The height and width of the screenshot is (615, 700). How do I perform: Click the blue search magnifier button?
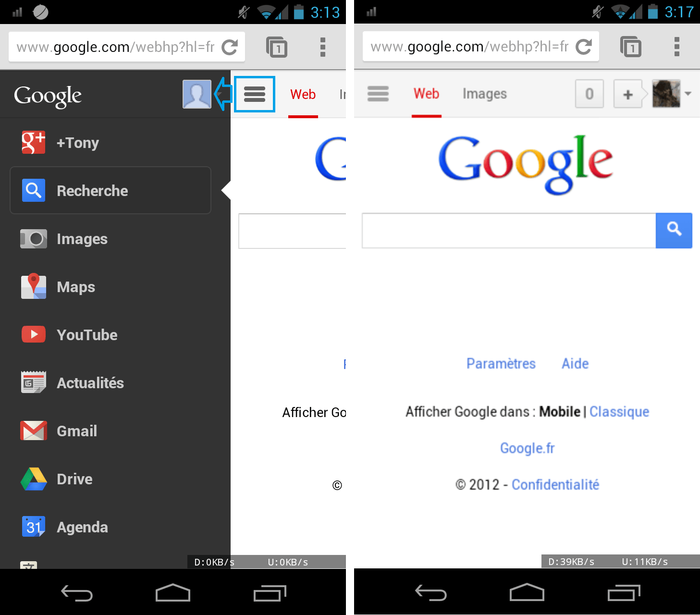click(x=674, y=231)
